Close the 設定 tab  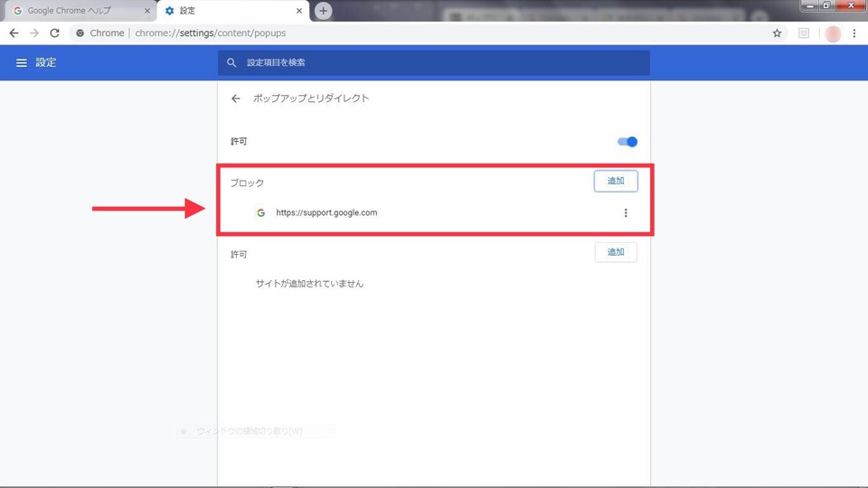tap(299, 11)
